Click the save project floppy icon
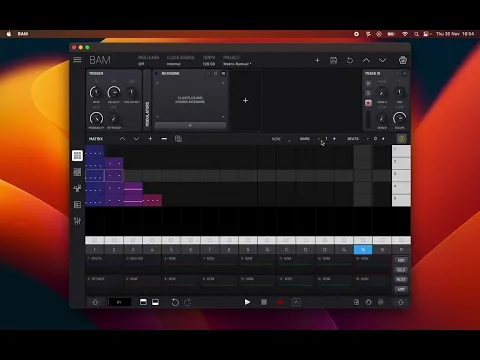This screenshot has width=480, height=360. click(333, 60)
